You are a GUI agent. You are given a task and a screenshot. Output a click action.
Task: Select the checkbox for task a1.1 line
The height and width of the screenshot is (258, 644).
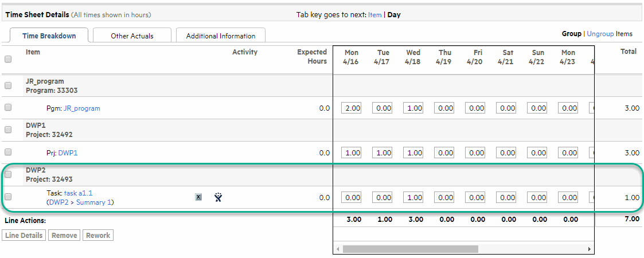tap(8, 197)
